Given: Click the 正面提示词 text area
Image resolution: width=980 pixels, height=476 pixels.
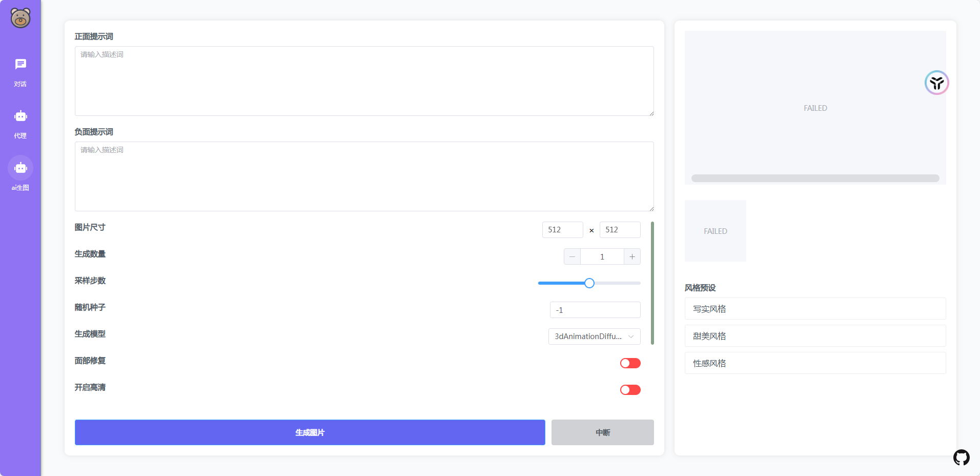Looking at the screenshot, I should 364,81.
